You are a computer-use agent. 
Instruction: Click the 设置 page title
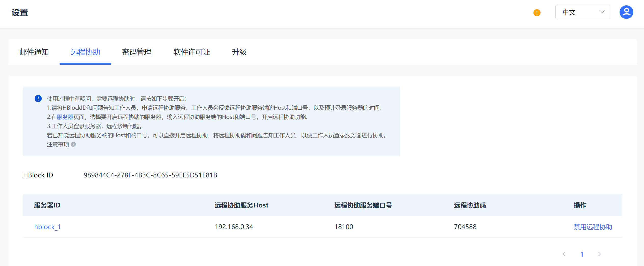coord(20,12)
